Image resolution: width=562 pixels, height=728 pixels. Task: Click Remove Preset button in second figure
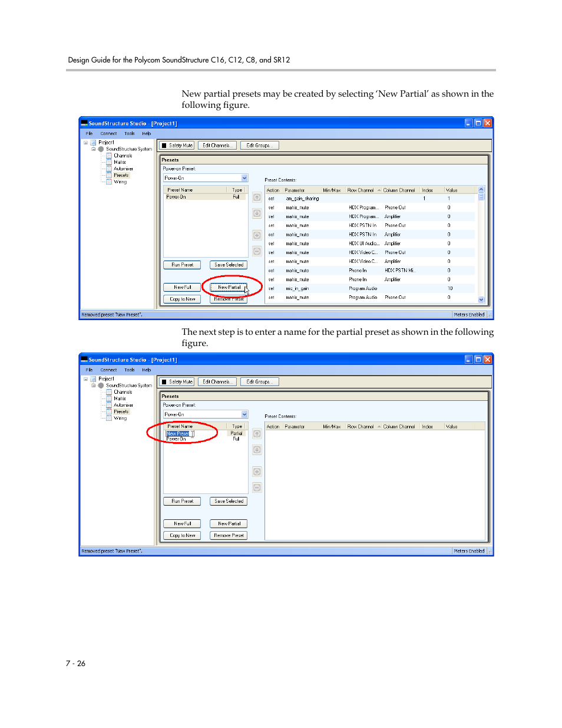[x=229, y=536]
